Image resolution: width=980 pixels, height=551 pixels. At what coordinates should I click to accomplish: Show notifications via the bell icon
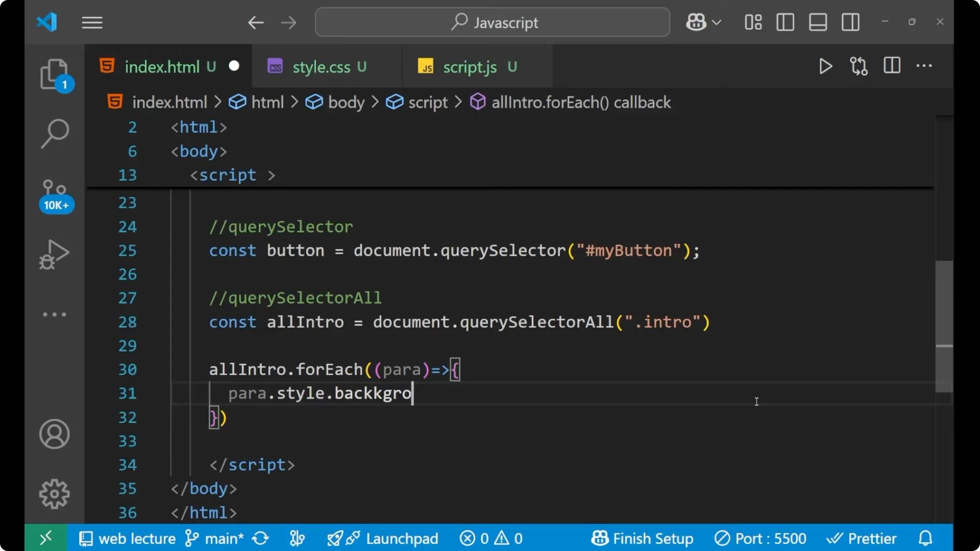click(x=925, y=538)
